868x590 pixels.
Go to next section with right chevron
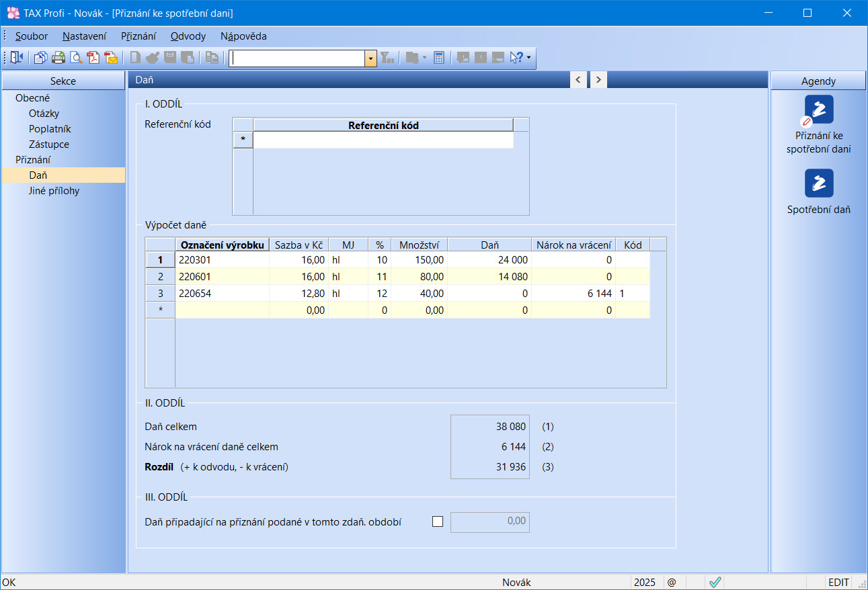click(x=598, y=80)
